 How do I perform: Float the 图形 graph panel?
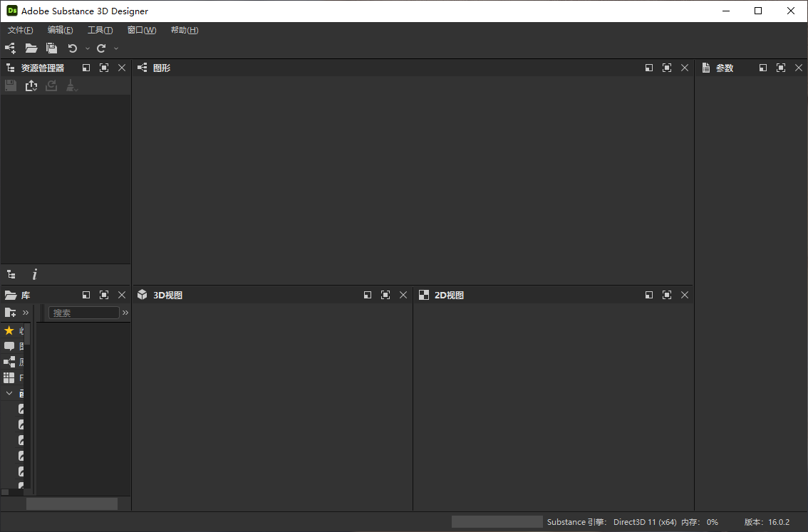tap(649, 68)
